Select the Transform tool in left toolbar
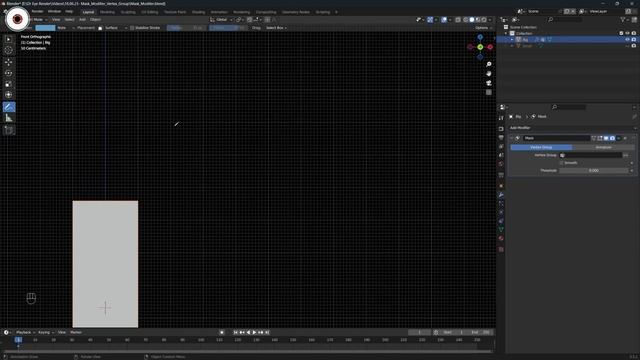The image size is (640, 360). point(9,95)
